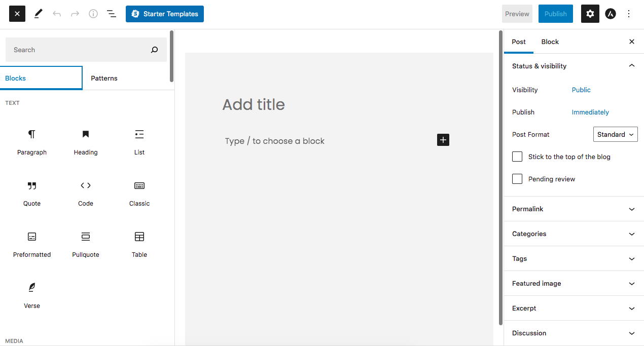Click the Immediately publish link
Screen dimensions: 644x346
tap(590, 112)
